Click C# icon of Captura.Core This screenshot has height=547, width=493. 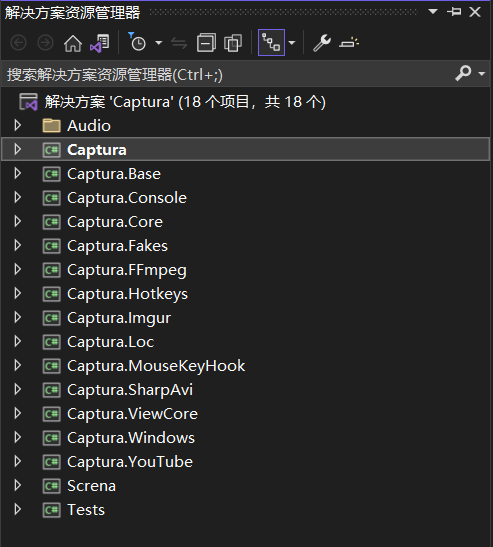(51, 222)
